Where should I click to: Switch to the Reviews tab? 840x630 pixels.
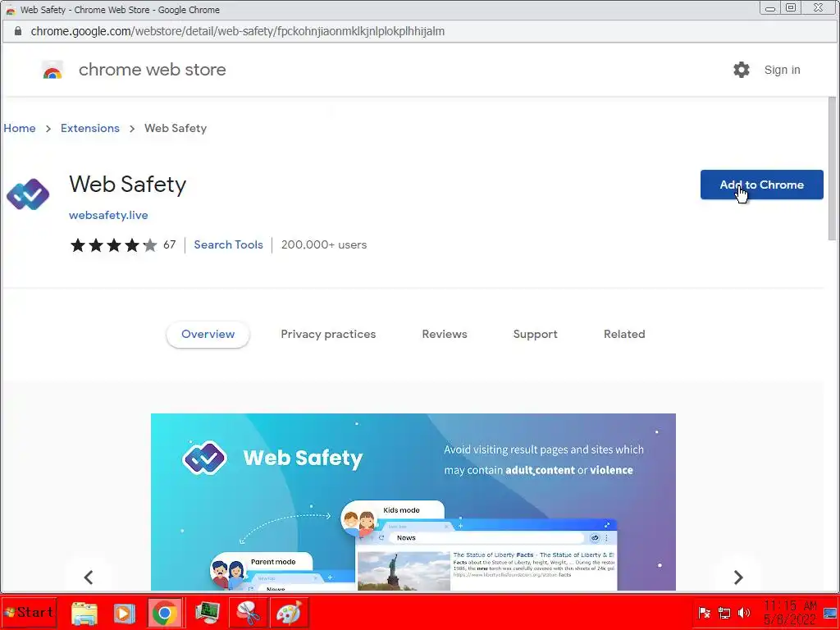coord(445,335)
